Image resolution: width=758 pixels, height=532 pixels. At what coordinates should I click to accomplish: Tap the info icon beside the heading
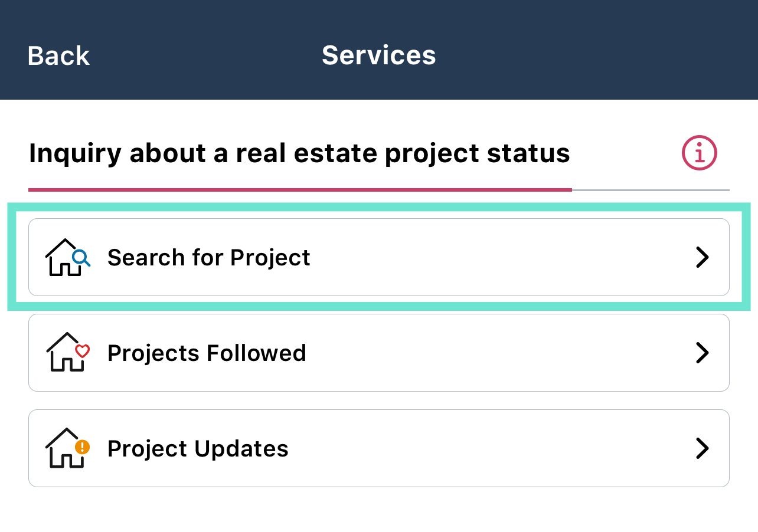(700, 153)
